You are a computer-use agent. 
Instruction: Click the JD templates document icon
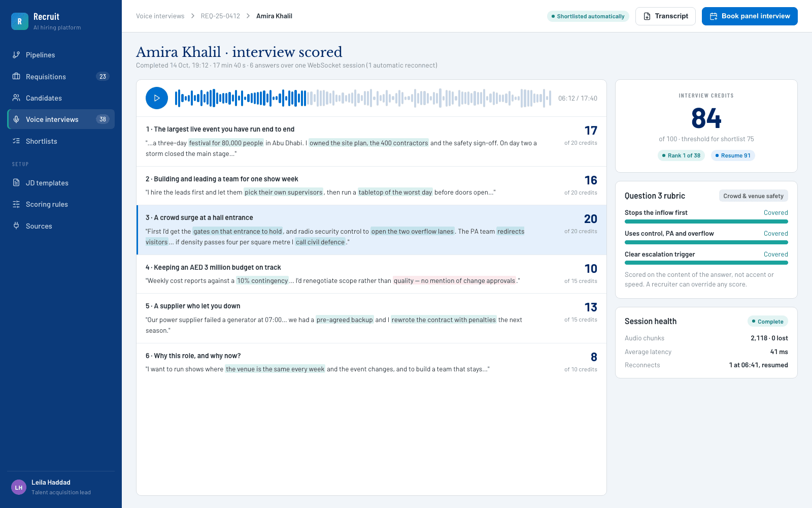coord(16,182)
